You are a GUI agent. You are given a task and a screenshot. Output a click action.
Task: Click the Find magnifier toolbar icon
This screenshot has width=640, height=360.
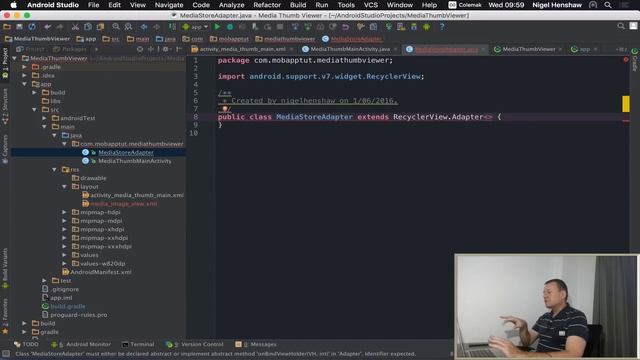point(116,27)
